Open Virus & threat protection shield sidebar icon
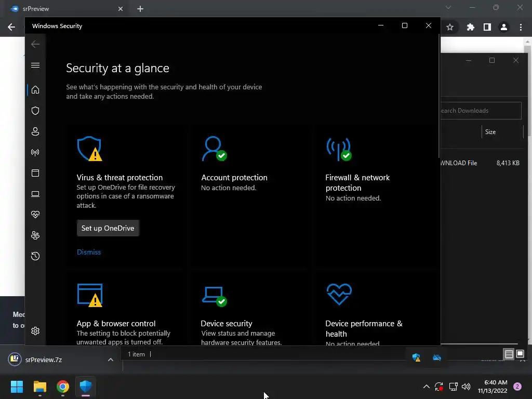This screenshot has height=399, width=532. pyautogui.click(x=35, y=111)
